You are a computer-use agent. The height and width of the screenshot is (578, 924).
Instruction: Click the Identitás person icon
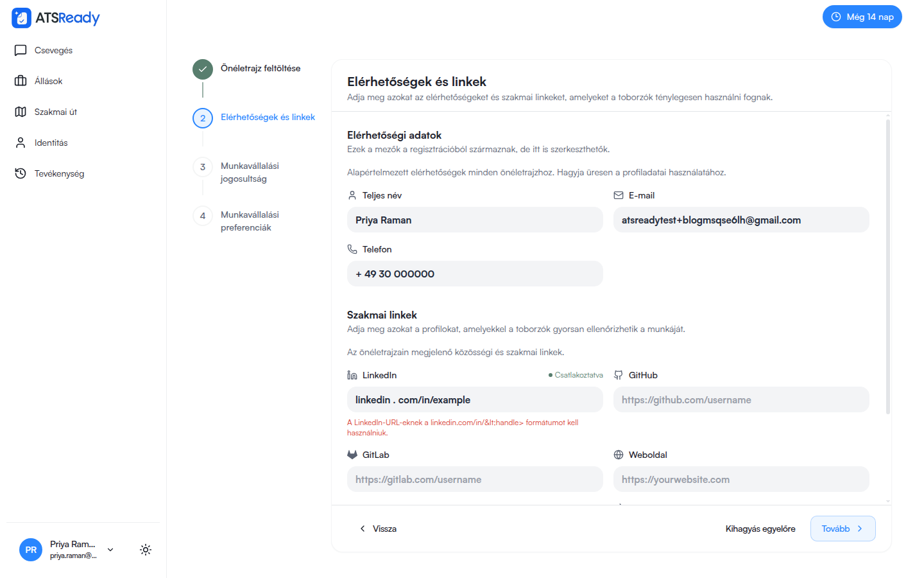(x=21, y=143)
